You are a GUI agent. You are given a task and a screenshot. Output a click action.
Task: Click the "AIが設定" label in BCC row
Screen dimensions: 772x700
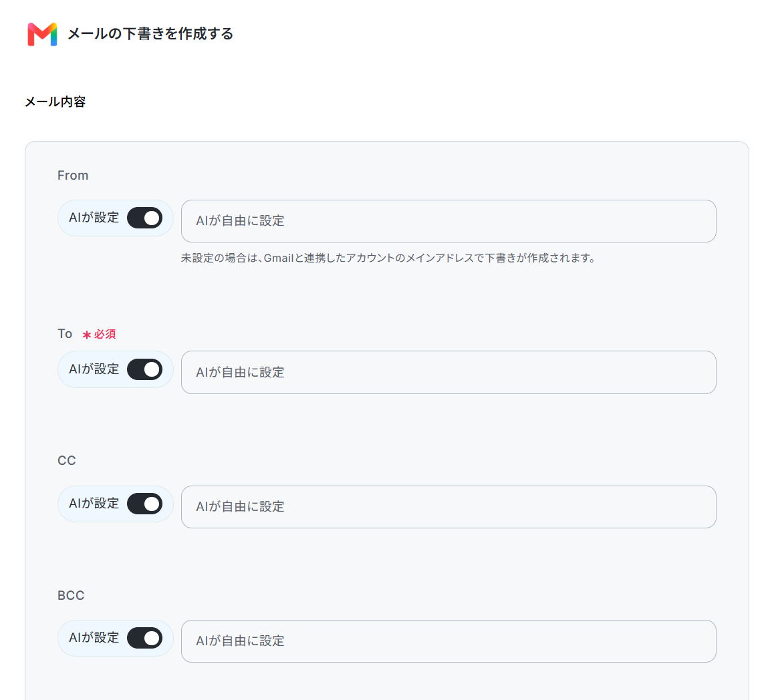click(94, 638)
